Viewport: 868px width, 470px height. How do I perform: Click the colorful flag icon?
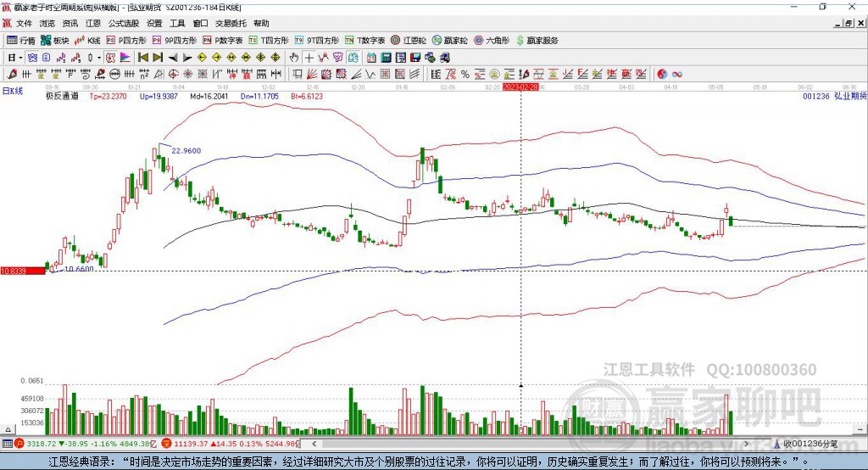pyautogui.click(x=125, y=58)
